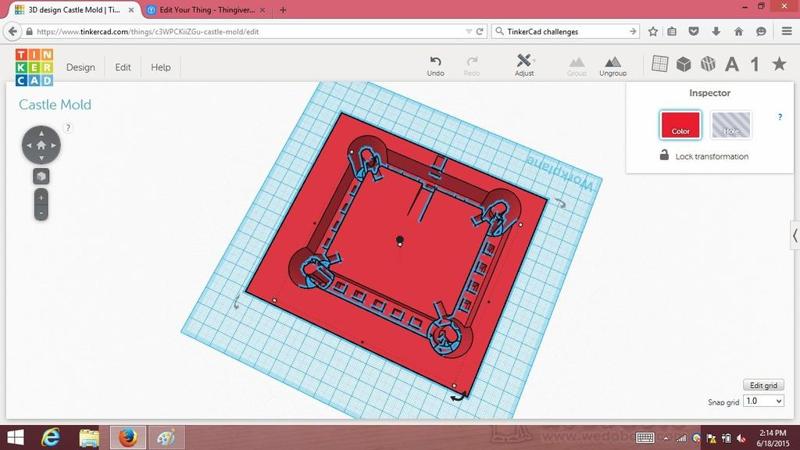Rotate view down on the navigation pad
This screenshot has height=450, width=800.
click(41, 158)
